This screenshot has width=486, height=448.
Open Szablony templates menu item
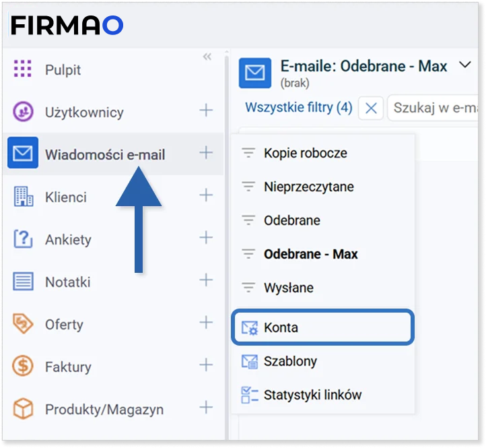click(x=290, y=361)
